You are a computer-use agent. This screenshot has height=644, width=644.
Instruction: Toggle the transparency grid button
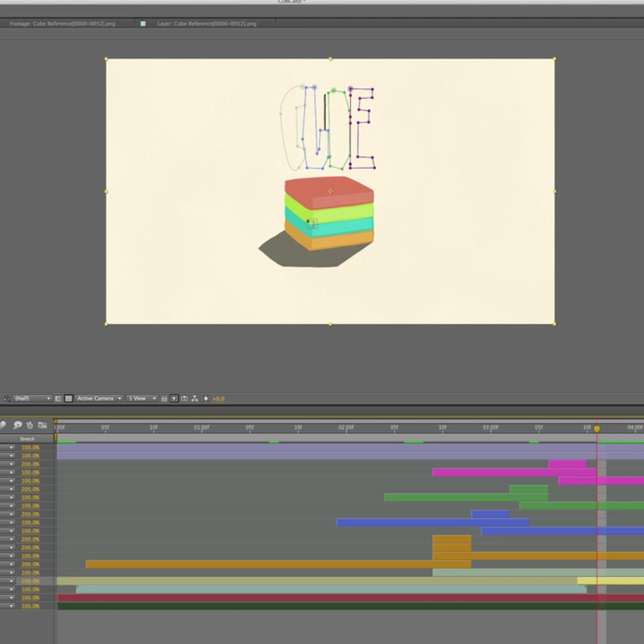click(68, 398)
